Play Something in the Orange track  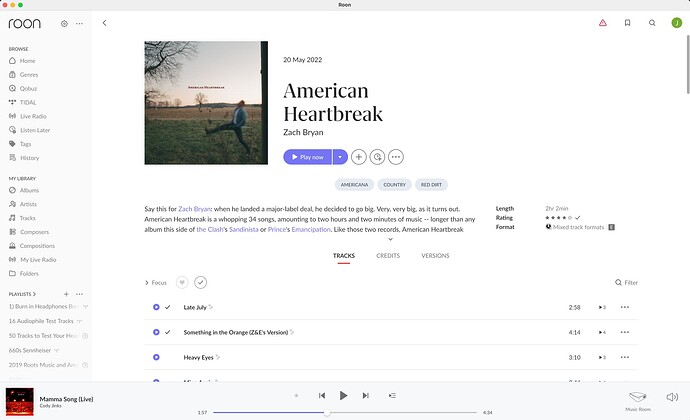(x=156, y=332)
